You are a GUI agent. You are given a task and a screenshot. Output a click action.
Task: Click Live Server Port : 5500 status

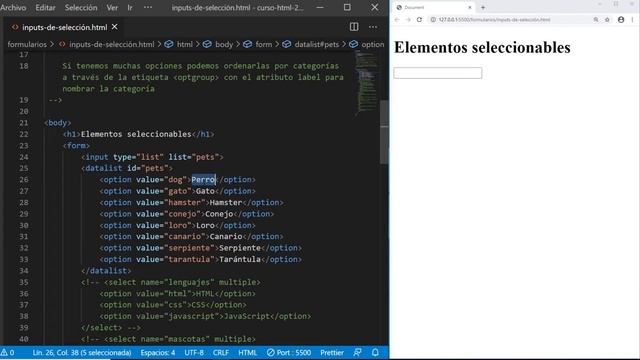289,353
